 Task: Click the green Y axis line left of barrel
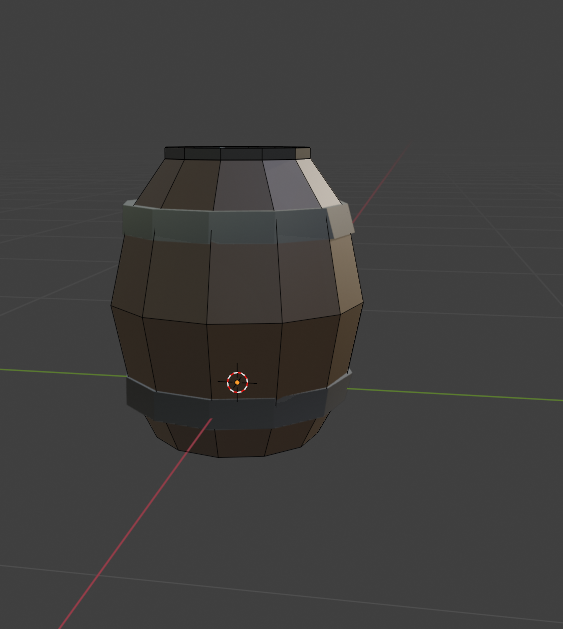coord(63,373)
